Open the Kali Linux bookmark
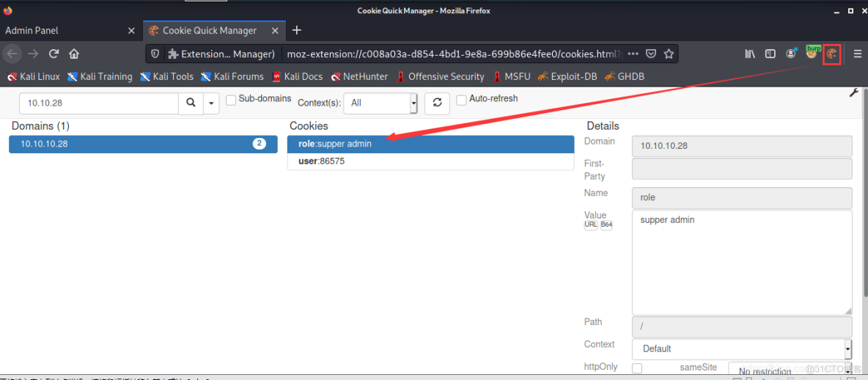 [x=34, y=76]
